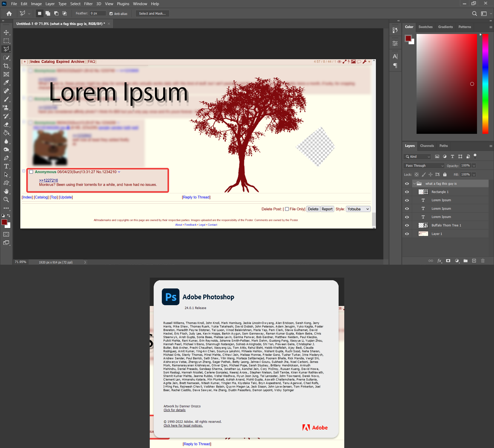Image resolution: width=494 pixels, height=448 pixels.
Task: Toggle the Anti-alias checkbox
Action: coord(111,14)
